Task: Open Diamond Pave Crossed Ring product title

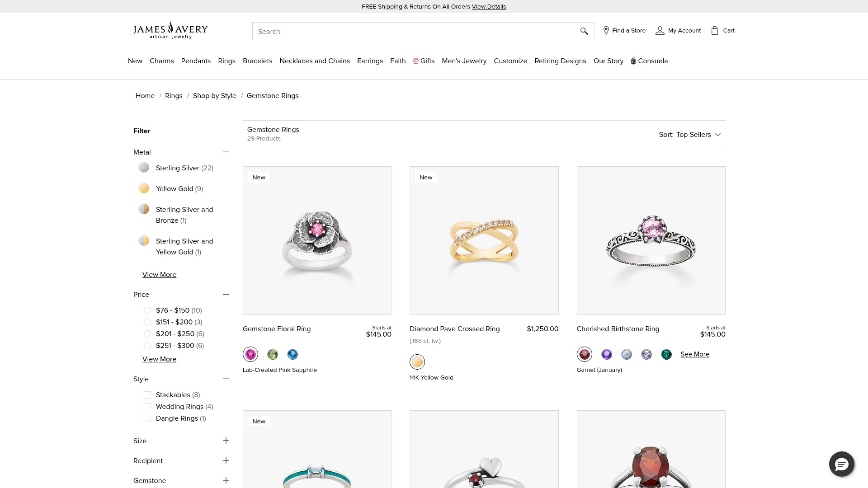Action: pyautogui.click(x=455, y=329)
